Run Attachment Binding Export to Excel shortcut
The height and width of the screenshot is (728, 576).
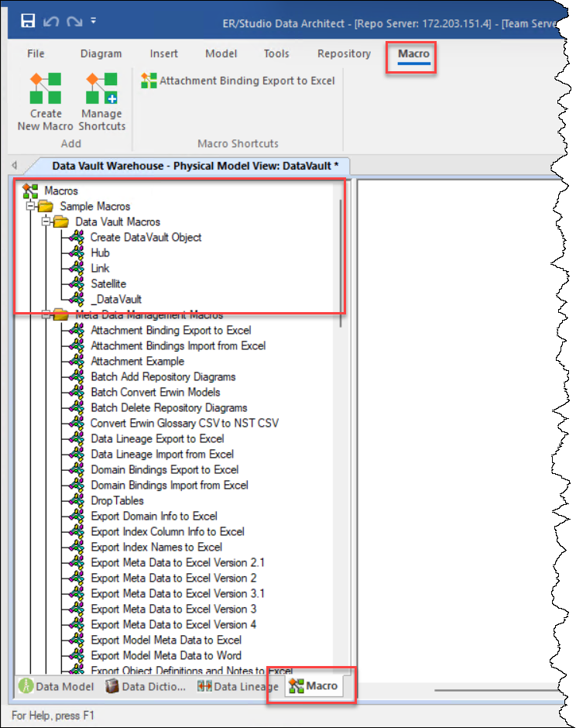click(238, 81)
